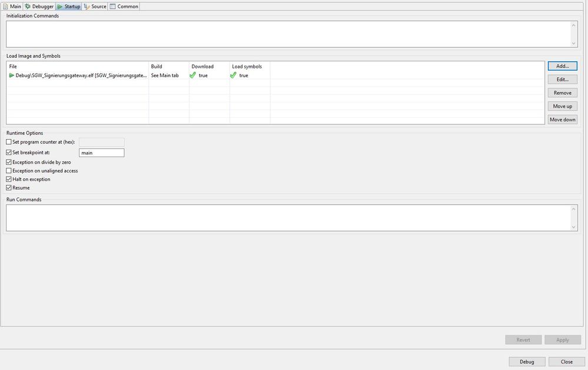Click Move up button

[x=563, y=106]
